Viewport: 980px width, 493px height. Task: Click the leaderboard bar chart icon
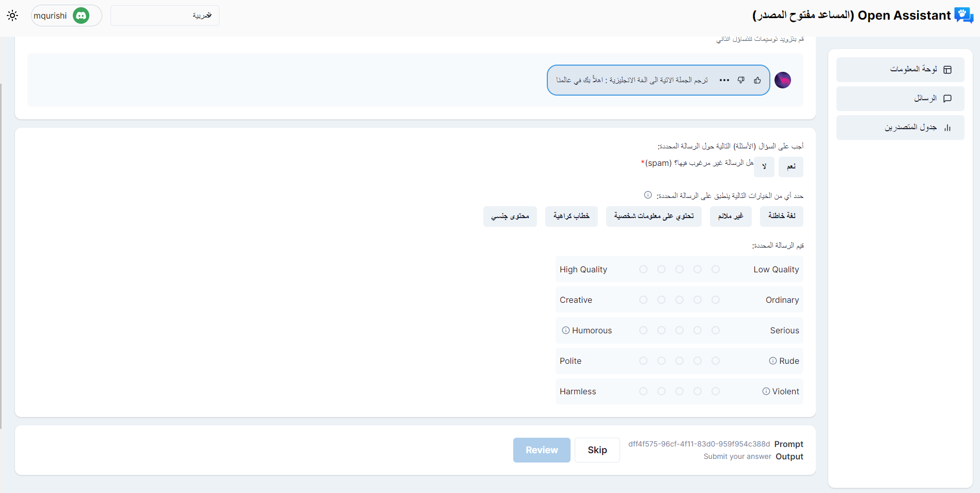pos(947,128)
